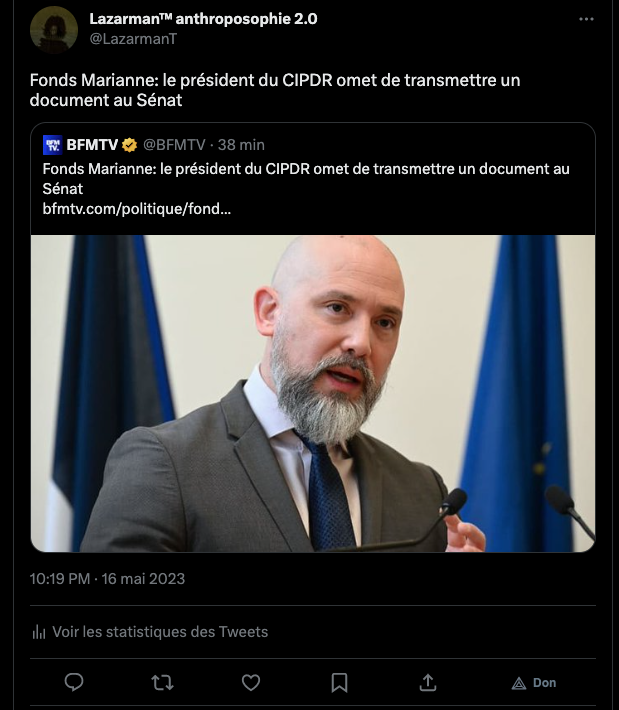Click the quoted tweet's bearded man photo
Image resolution: width=619 pixels, height=710 pixels.
[313, 393]
